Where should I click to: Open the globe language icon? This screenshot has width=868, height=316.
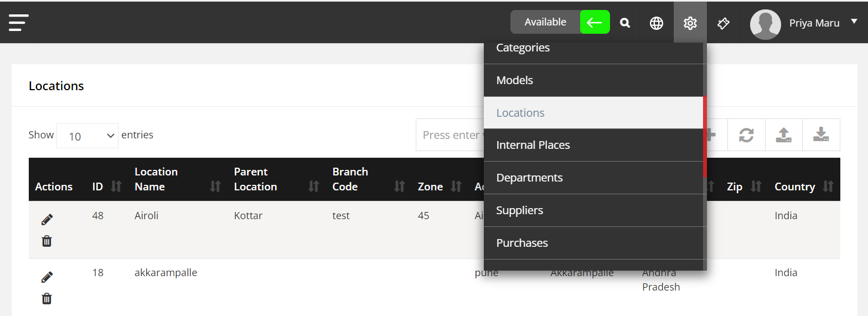(x=657, y=23)
